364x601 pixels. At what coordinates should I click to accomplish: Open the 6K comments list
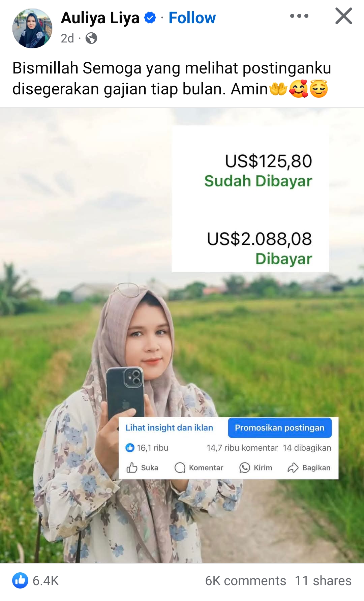tap(245, 581)
